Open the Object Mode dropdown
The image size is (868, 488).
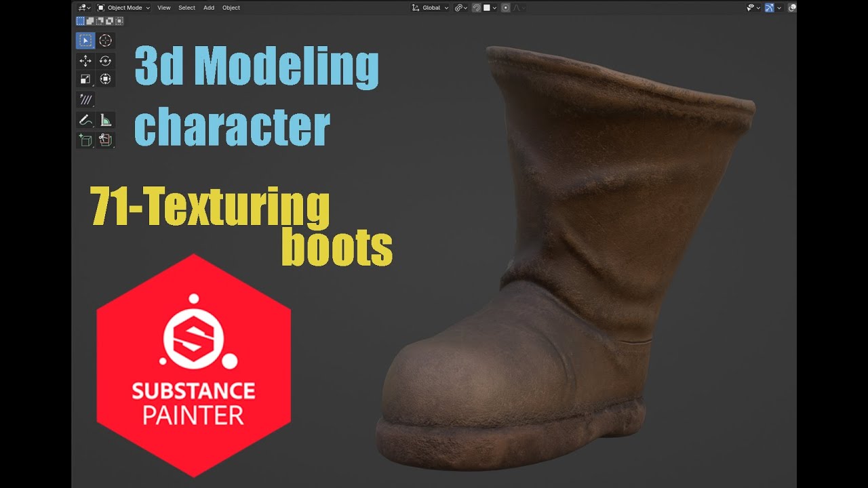(x=123, y=7)
